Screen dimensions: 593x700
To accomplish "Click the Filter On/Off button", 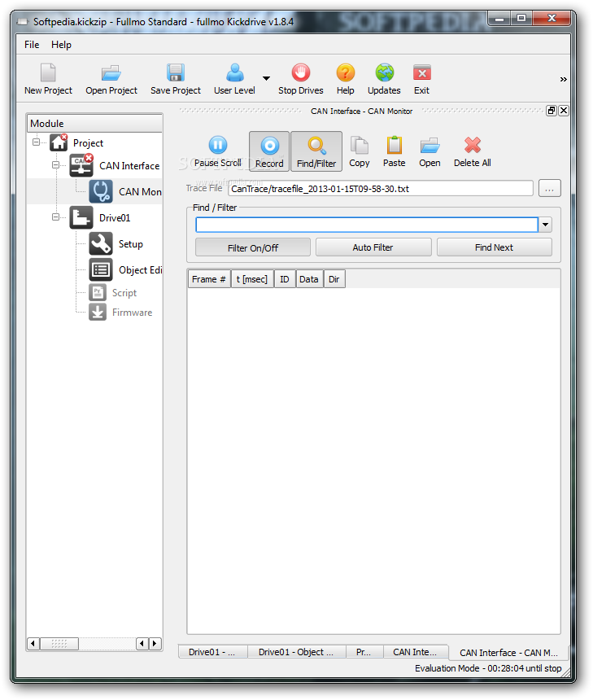I will [253, 247].
